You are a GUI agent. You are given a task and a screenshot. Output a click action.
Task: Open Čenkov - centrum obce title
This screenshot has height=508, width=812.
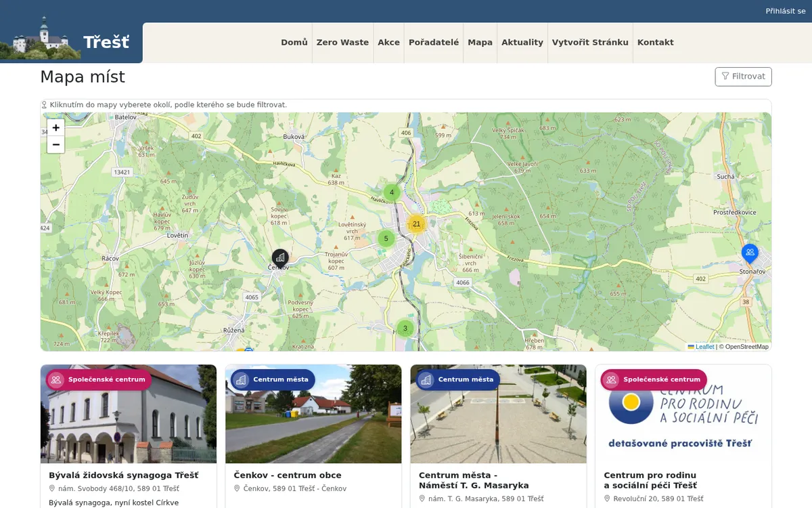[x=288, y=475]
